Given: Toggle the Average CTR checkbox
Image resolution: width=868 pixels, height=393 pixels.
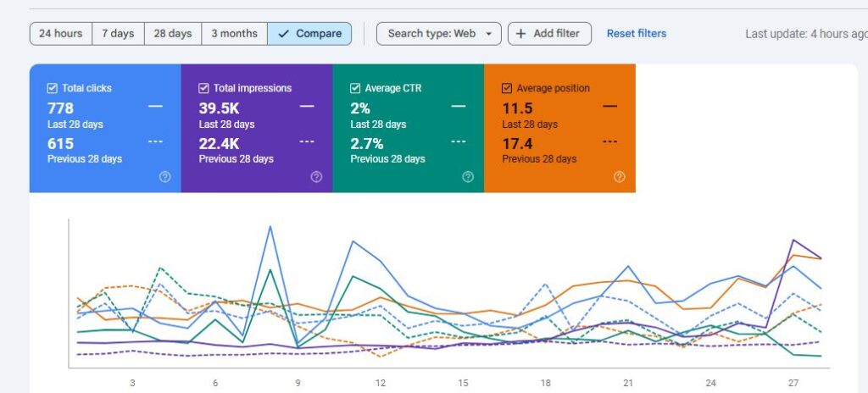Looking at the screenshot, I should (x=356, y=88).
